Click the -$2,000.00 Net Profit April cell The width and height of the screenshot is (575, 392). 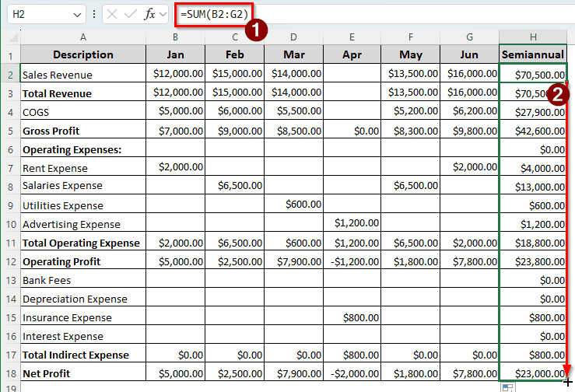352,373
